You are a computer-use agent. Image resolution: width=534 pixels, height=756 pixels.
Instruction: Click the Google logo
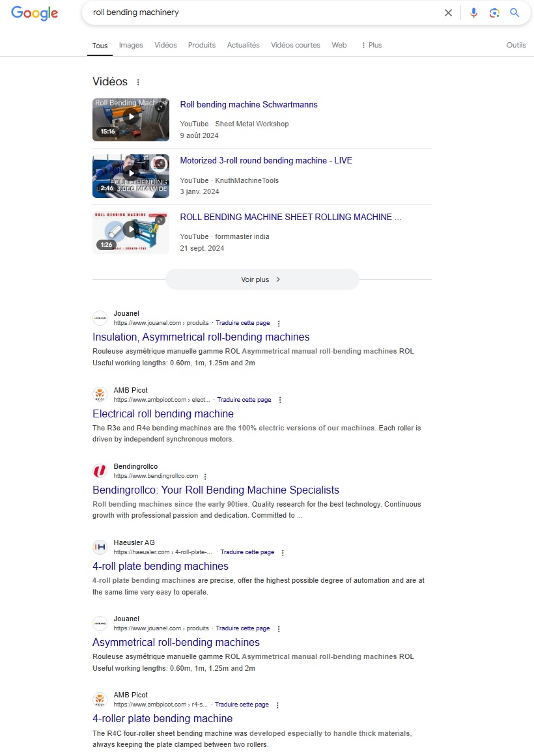click(x=35, y=13)
